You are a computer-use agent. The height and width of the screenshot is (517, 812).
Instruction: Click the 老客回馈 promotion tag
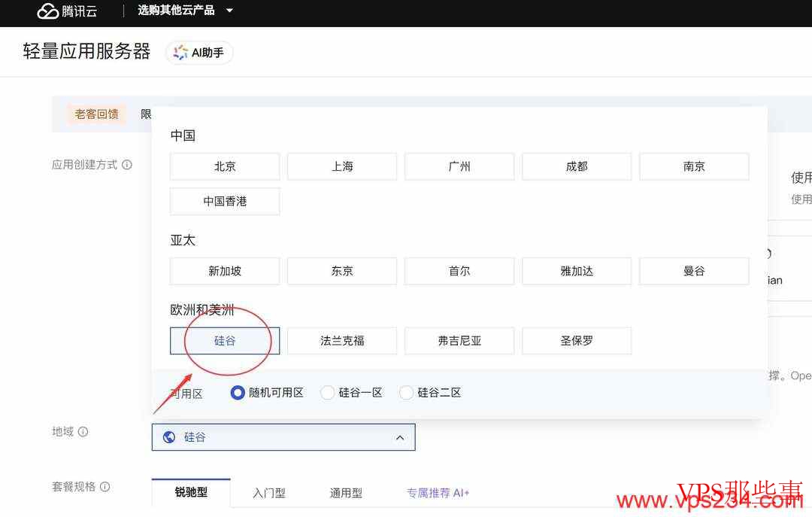click(x=97, y=114)
